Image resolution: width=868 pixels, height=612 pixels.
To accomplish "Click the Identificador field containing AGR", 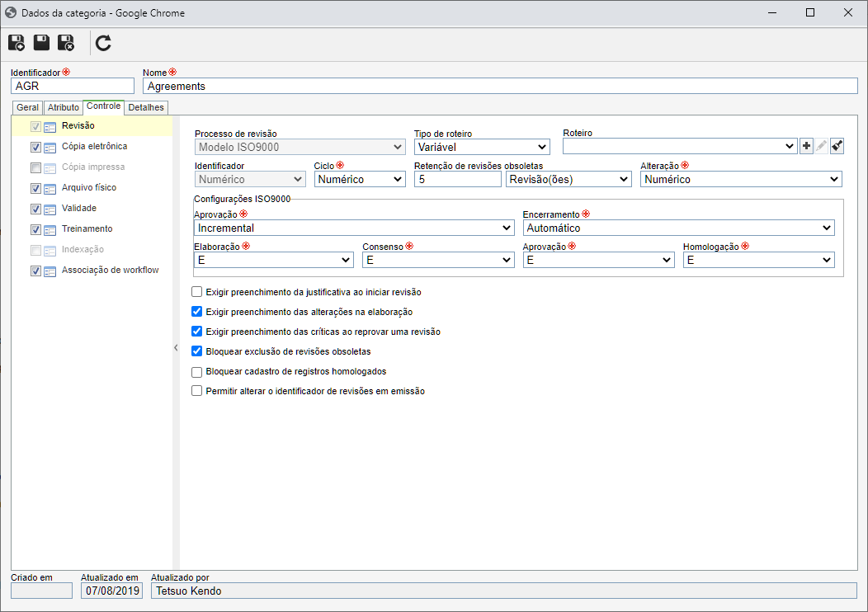I will pos(73,86).
